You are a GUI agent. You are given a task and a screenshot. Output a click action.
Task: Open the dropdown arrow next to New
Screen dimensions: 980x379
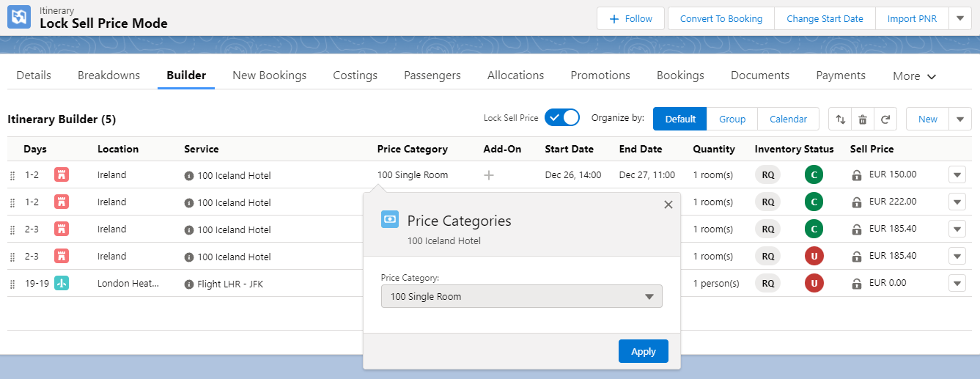point(960,119)
